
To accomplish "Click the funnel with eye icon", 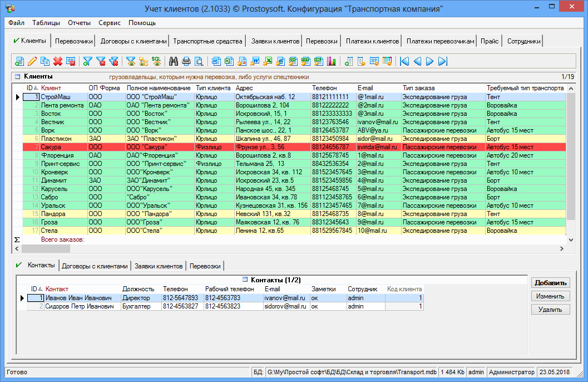I will coord(131,61).
